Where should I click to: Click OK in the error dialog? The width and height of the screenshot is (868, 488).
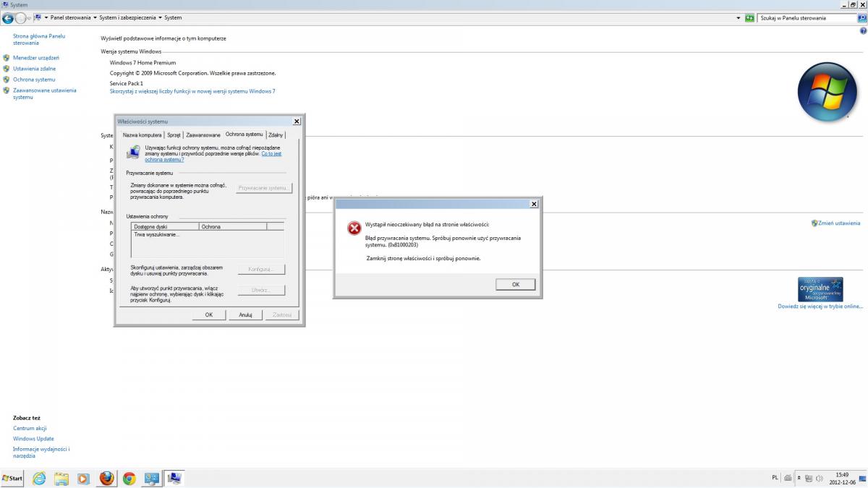[x=516, y=284]
